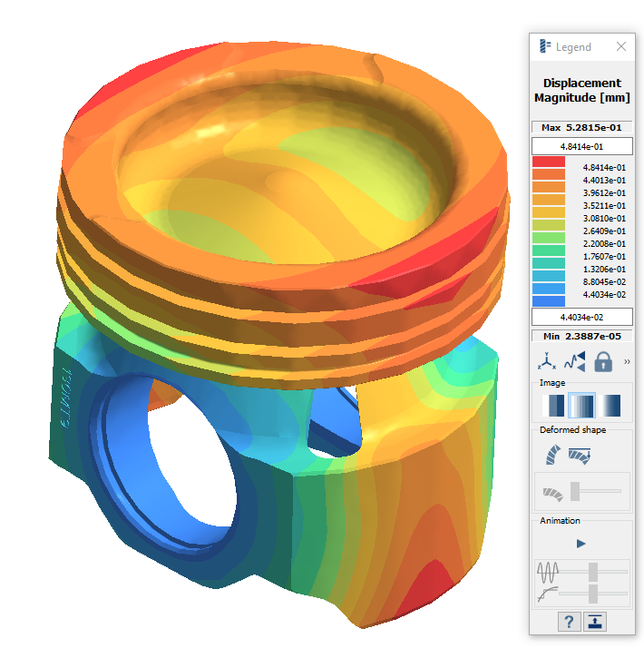Click the animation curve slider handle
The height and width of the screenshot is (668, 644).
pos(593,594)
